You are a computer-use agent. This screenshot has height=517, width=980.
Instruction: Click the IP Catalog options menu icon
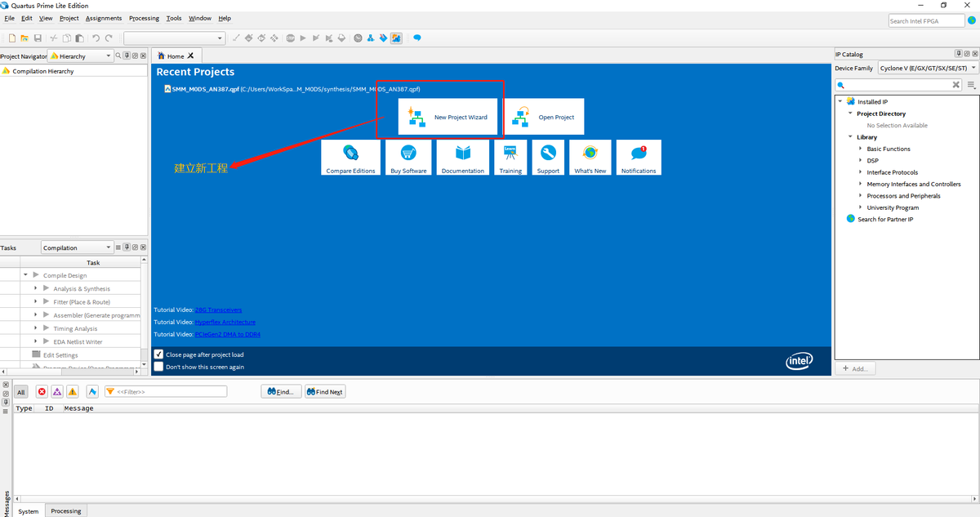point(971,85)
